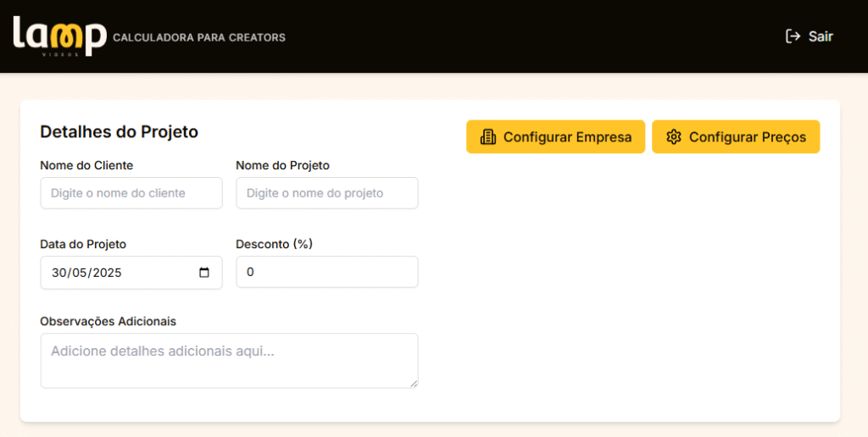Click the building icon on Configurar Empresa
The height and width of the screenshot is (437, 868).
click(487, 136)
